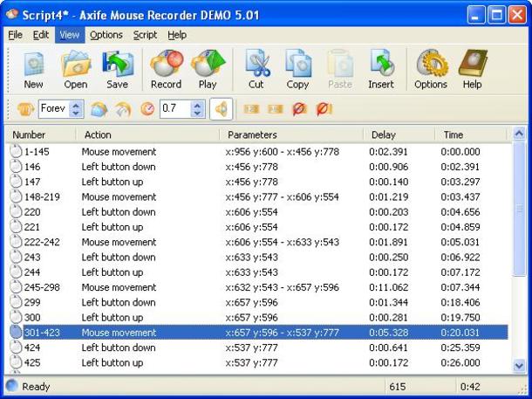The image size is (532, 399).
Task: Click the blue Ready status icon
Action: [x=12, y=386]
